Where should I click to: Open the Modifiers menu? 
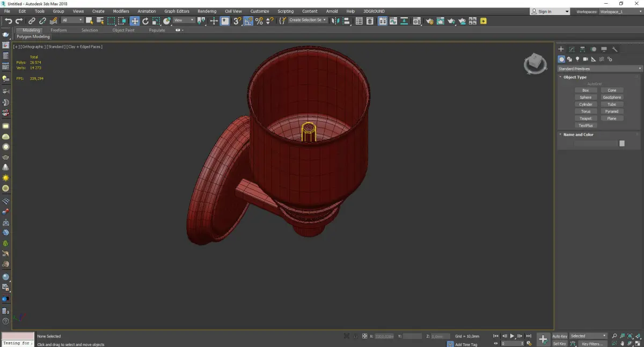(121, 11)
